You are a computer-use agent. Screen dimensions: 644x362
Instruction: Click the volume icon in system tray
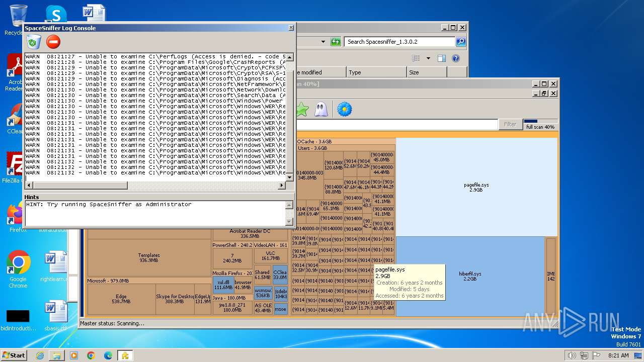[571, 355]
